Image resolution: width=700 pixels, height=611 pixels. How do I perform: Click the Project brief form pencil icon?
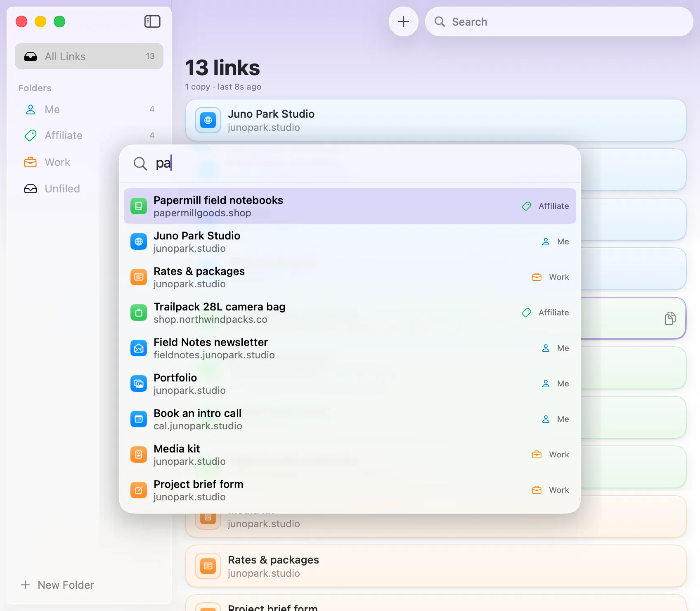[139, 490]
